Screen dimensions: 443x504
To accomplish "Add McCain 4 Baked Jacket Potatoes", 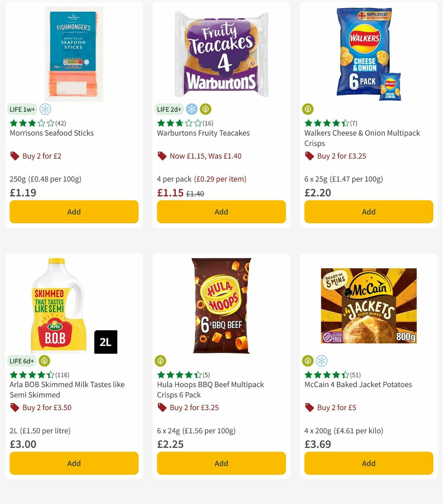I will [x=368, y=463].
